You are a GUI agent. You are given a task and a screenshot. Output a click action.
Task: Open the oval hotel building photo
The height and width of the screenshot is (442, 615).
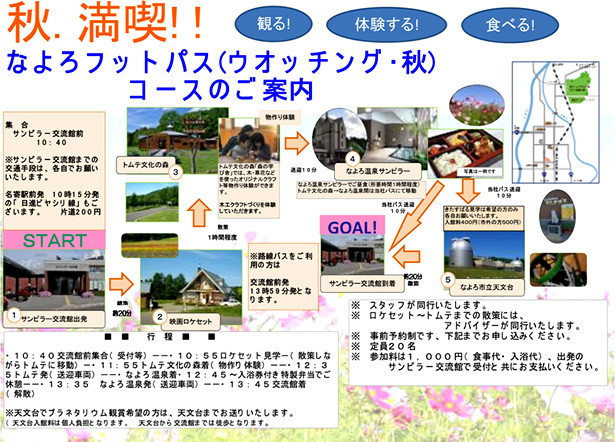coord(340,138)
